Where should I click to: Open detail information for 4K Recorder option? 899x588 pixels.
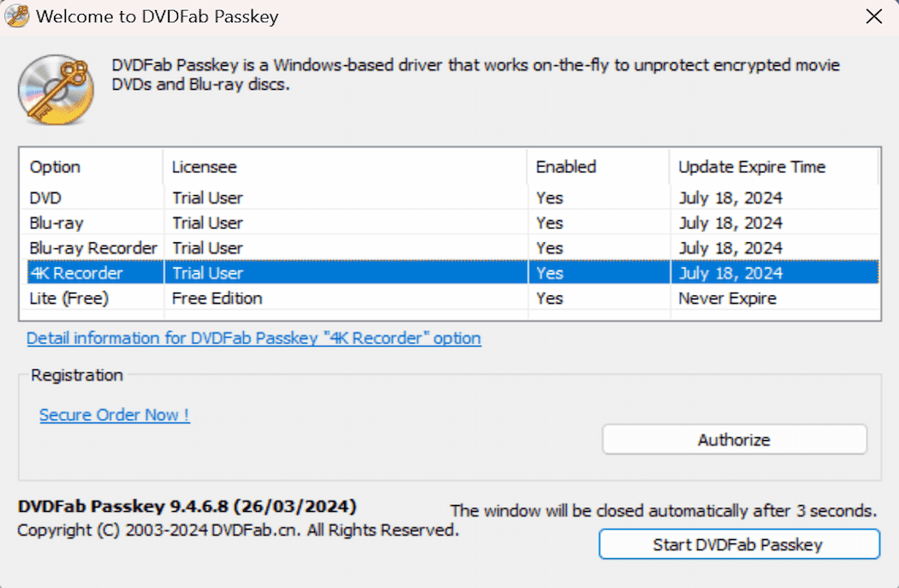(x=253, y=338)
